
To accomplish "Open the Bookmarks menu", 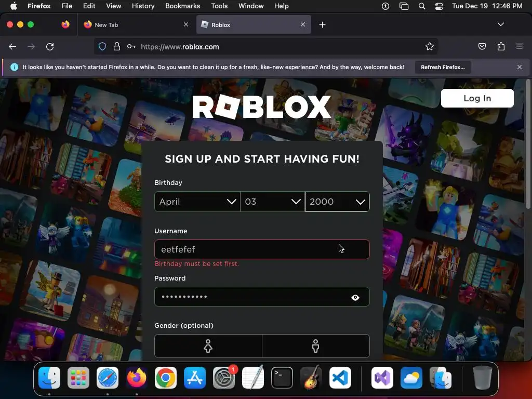I will tap(182, 6).
